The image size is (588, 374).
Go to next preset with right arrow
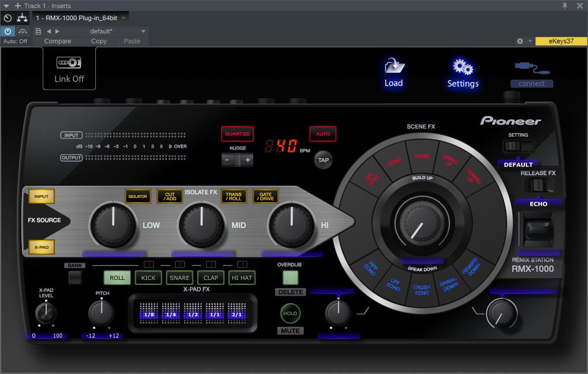pos(57,31)
